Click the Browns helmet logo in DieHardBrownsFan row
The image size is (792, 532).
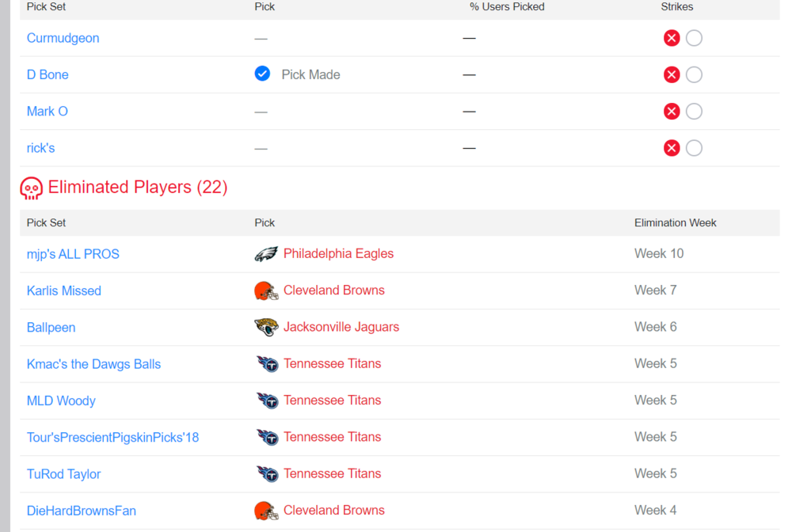point(266,511)
